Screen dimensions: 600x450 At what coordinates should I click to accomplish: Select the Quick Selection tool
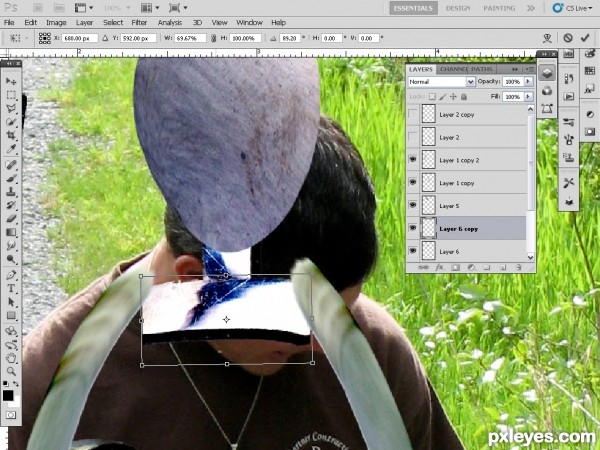pyautogui.click(x=11, y=122)
